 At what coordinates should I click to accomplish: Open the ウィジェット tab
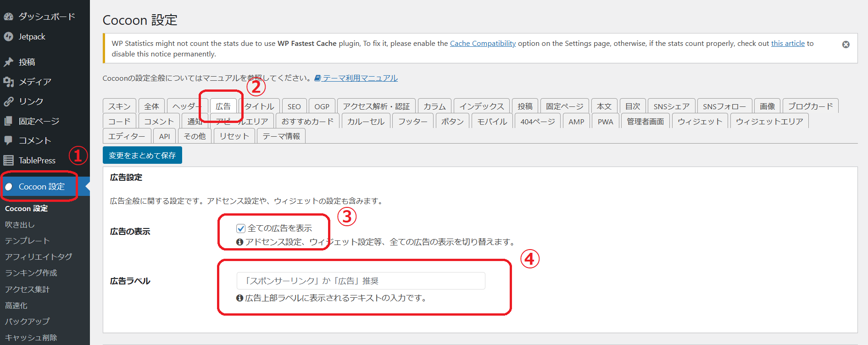point(700,121)
